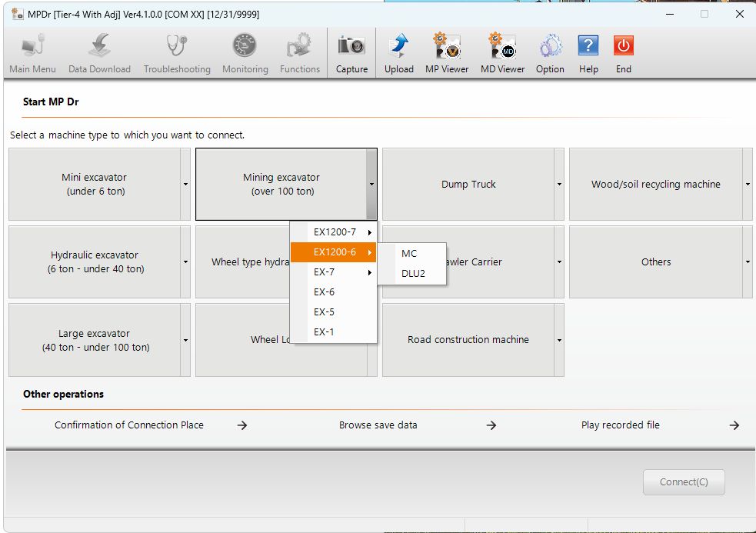
Task: Expand the Hydraulic excavator dropdown arrow
Action: coord(185,262)
